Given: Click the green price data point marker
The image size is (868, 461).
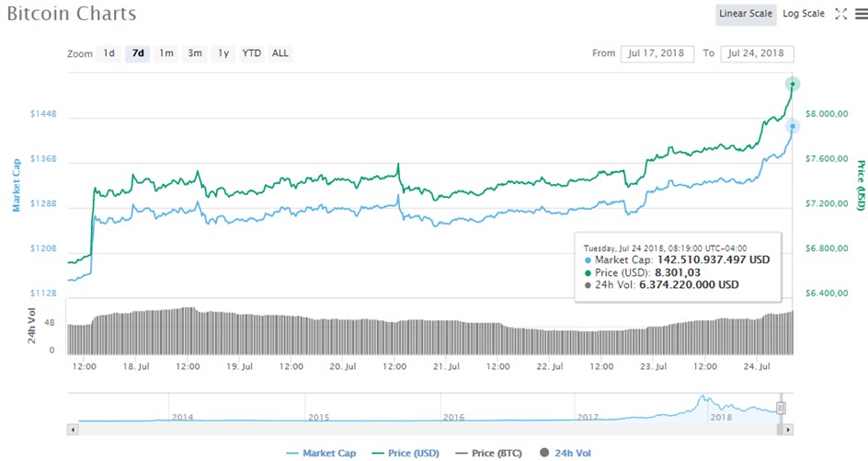Looking at the screenshot, I should point(793,85).
